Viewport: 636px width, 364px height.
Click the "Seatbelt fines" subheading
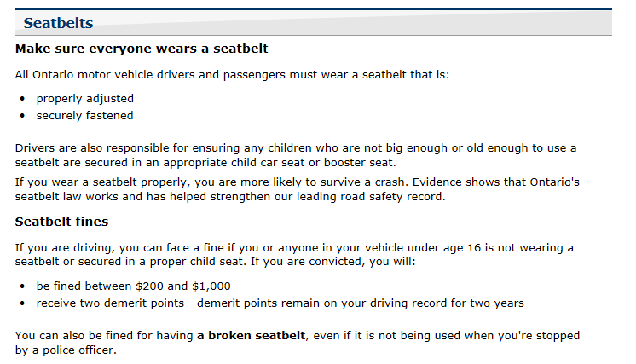point(62,222)
